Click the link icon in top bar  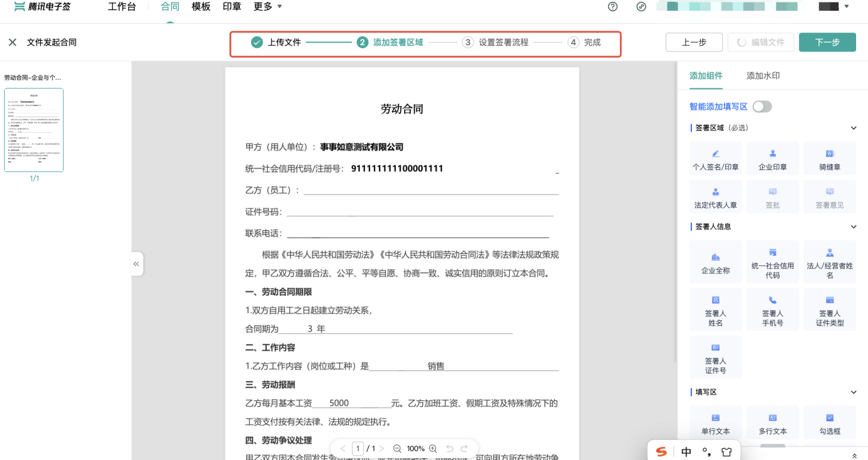(641, 7)
